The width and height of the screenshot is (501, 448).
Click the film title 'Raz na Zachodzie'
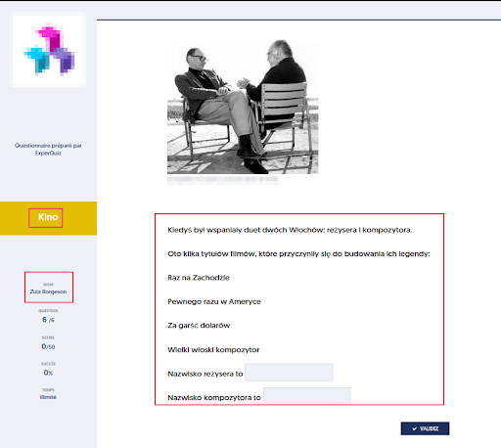(199, 278)
